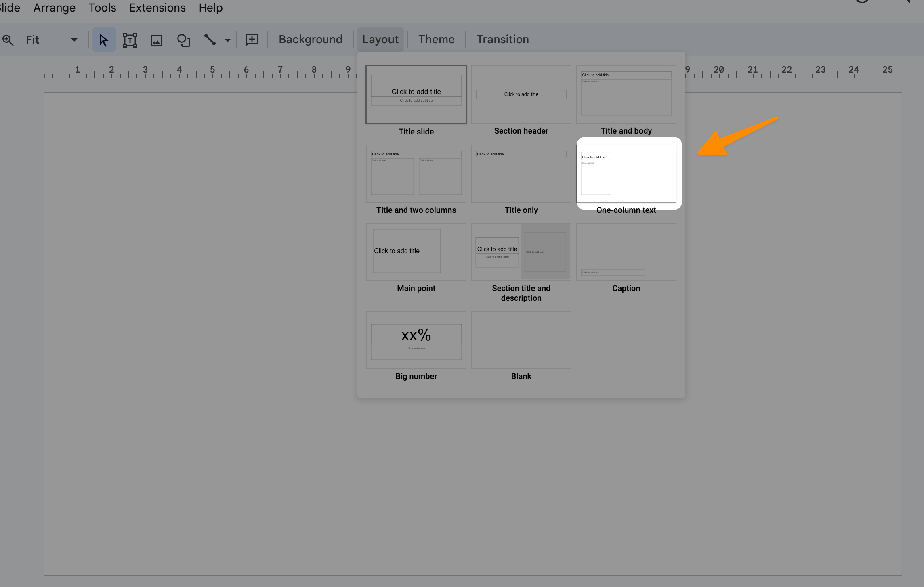The image size is (924, 587).
Task: Click the Background button
Action: tap(311, 38)
